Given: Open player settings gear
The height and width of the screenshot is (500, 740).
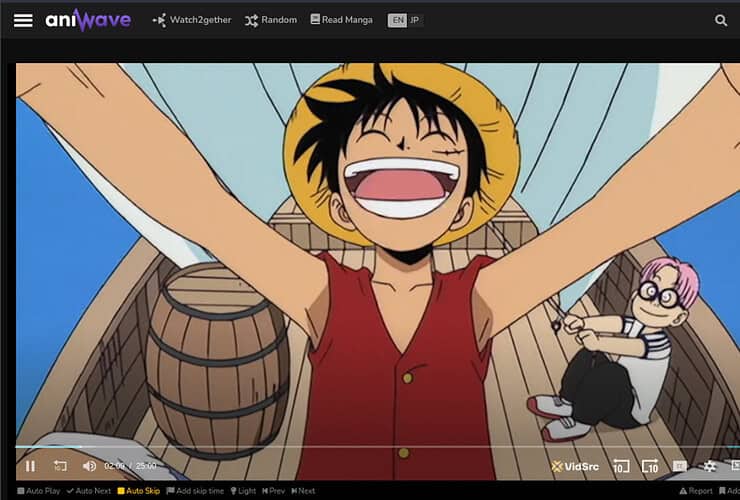Looking at the screenshot, I should pos(709,467).
